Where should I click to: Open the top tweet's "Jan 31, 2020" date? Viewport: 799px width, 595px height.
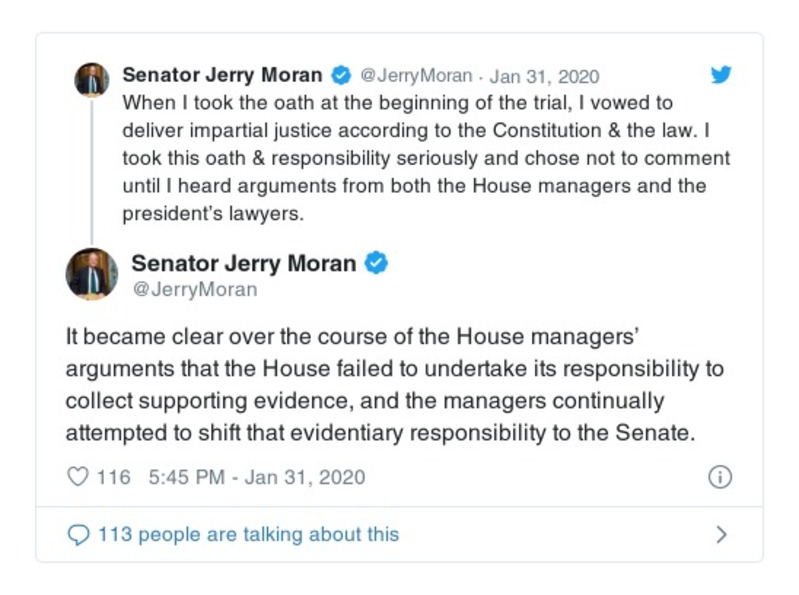click(544, 76)
